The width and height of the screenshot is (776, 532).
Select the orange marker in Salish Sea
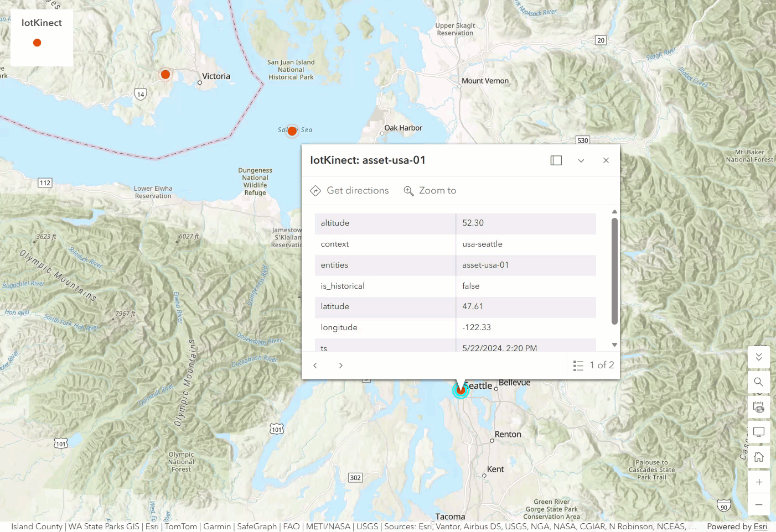click(x=292, y=131)
